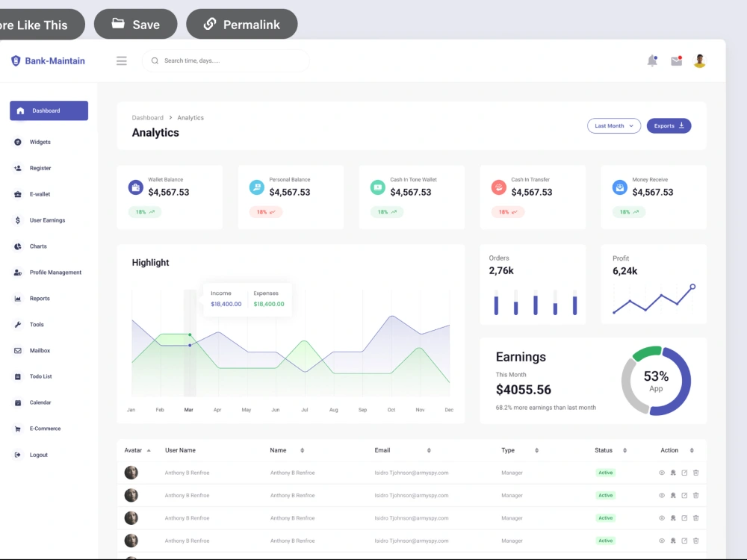The height and width of the screenshot is (560, 747).
Task: Sort table by Action column arrows
Action: pos(692,450)
